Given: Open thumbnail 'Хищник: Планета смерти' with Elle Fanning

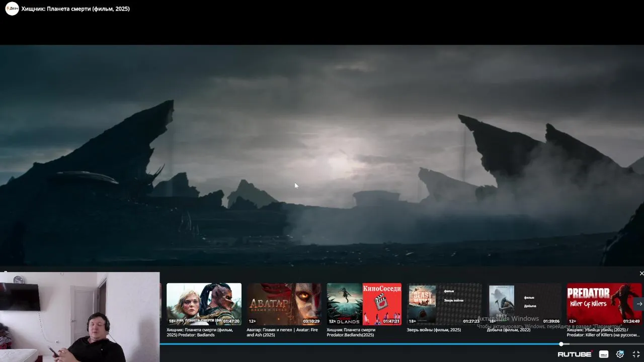Looking at the screenshot, I should [204, 304].
